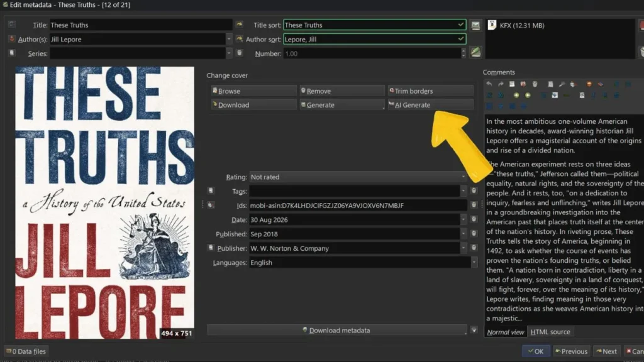Expand the Series dropdown list
This screenshot has width=644, height=362.
pyautogui.click(x=229, y=53)
